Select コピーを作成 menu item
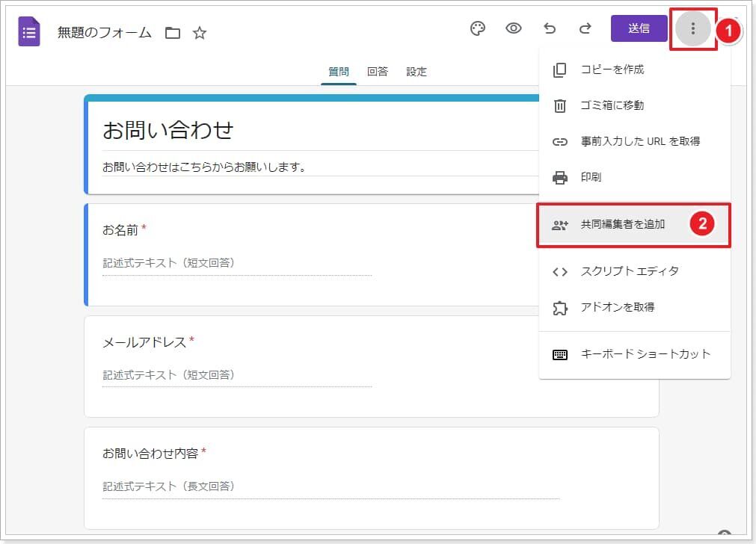The height and width of the screenshot is (544, 756). tap(635, 69)
